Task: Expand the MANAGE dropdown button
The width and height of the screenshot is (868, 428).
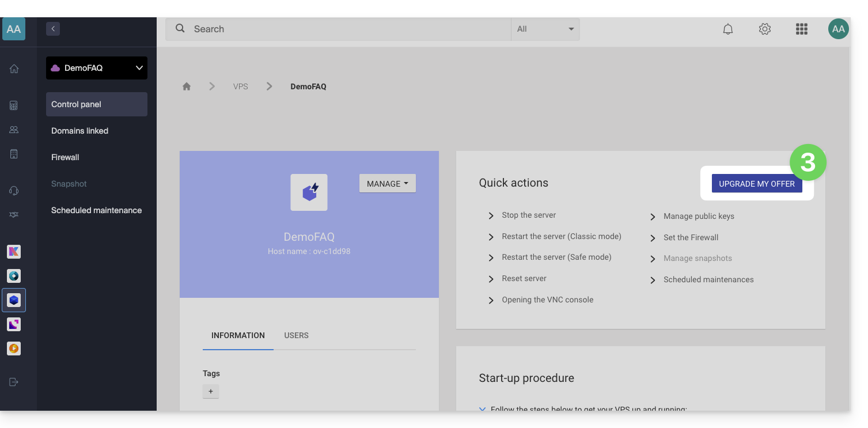Action: pyautogui.click(x=387, y=184)
